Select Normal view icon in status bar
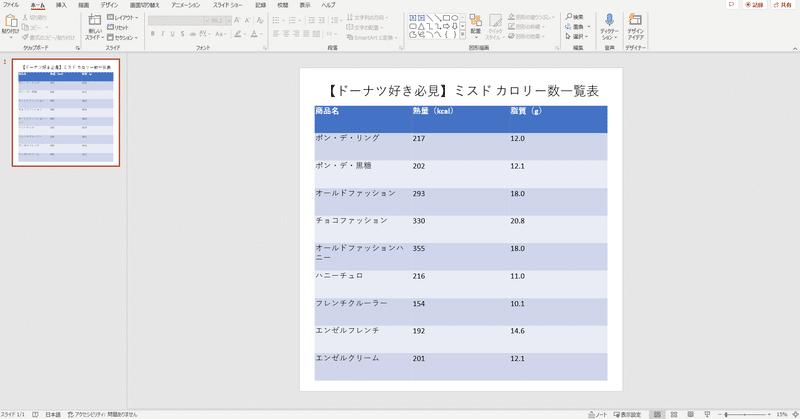This screenshot has height=419, width=800. (x=657, y=414)
